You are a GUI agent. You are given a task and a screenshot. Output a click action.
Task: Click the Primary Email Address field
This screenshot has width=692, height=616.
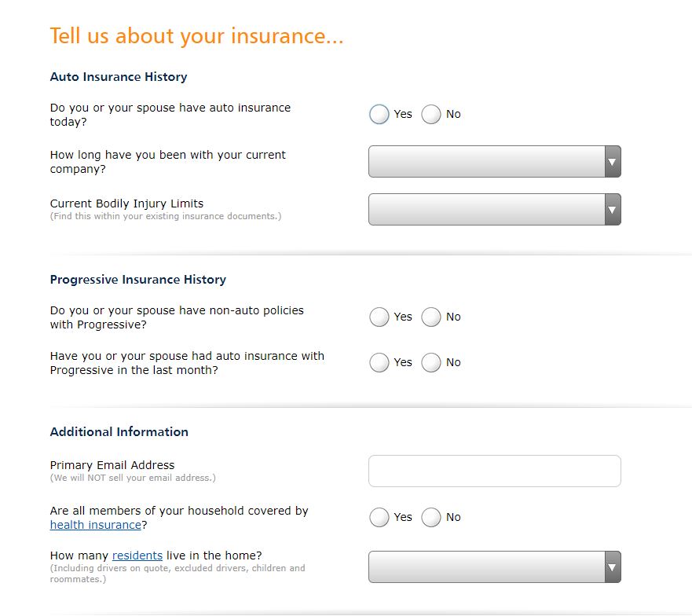(494, 471)
